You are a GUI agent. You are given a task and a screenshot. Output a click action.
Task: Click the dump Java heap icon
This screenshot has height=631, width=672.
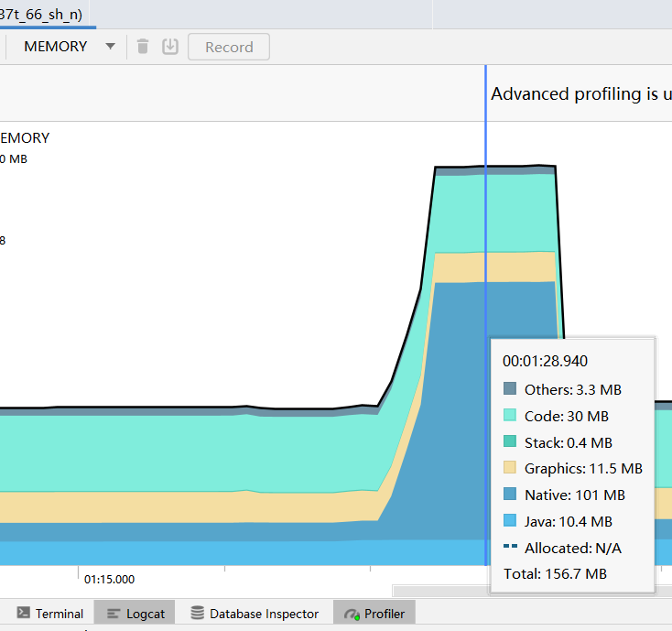[x=170, y=47]
